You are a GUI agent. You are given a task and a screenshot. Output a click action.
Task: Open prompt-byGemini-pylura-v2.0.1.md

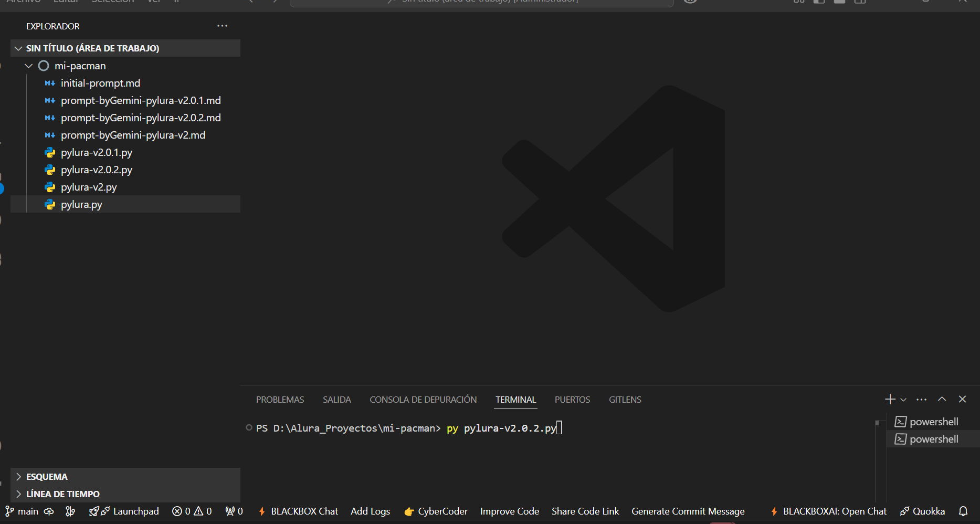(125, 100)
